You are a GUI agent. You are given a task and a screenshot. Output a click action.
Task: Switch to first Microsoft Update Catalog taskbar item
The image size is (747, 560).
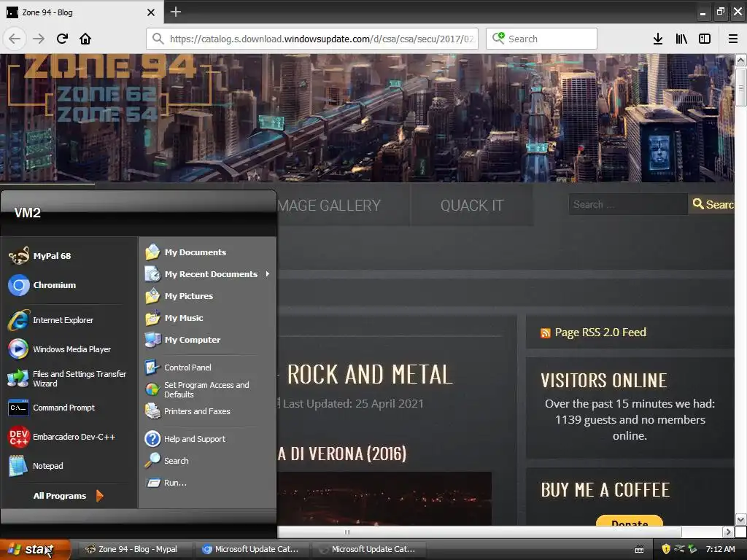pyautogui.click(x=251, y=549)
